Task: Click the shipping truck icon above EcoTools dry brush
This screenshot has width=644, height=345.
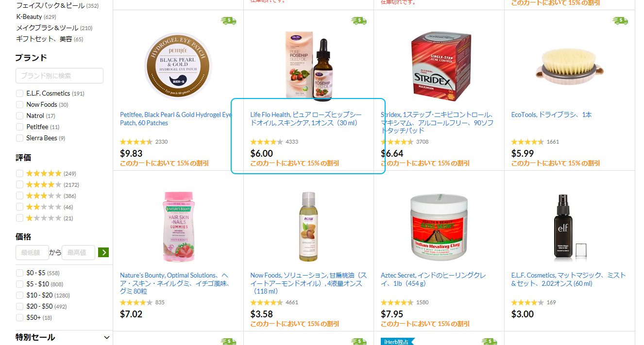Action: [620, 20]
